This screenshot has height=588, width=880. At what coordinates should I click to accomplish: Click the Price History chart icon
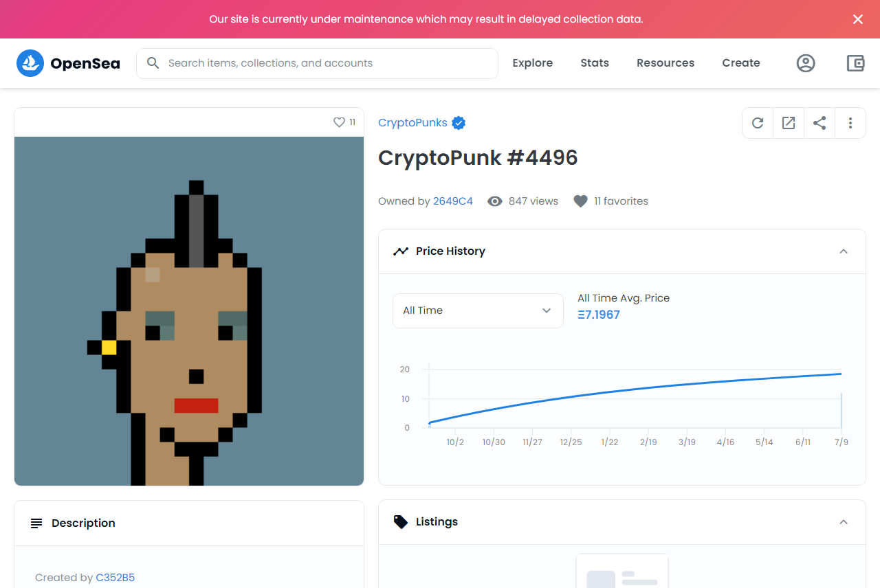[x=400, y=251]
